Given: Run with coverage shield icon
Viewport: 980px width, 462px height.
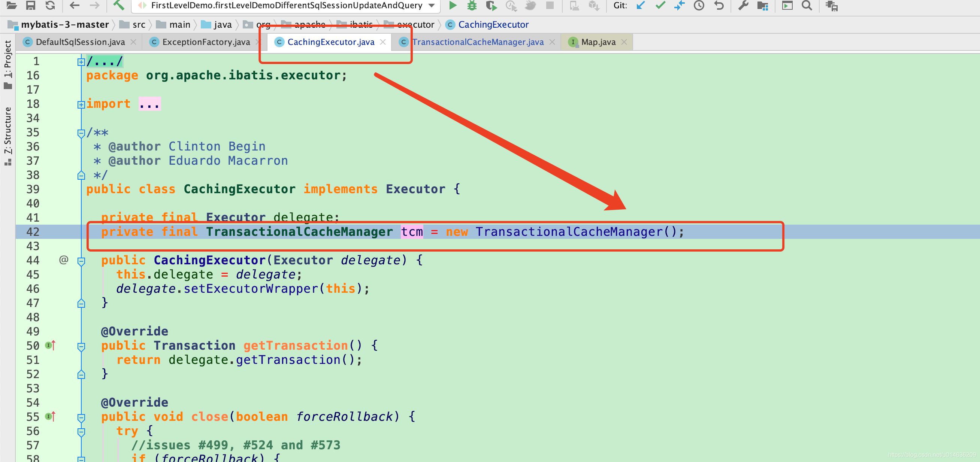Looking at the screenshot, I should (491, 6).
